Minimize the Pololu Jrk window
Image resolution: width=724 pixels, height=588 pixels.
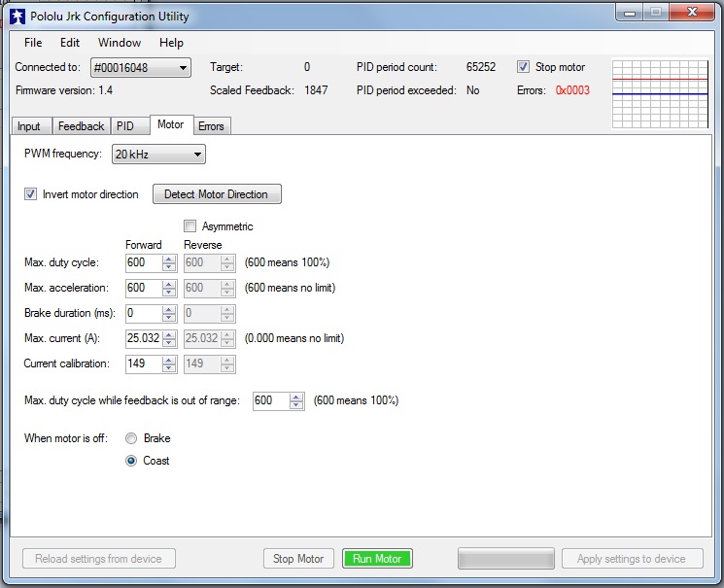[630, 13]
